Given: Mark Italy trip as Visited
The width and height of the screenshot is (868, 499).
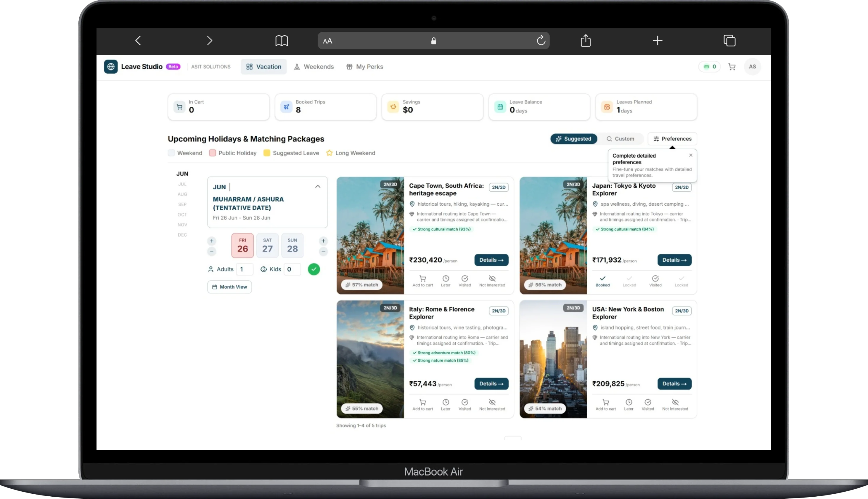Looking at the screenshot, I should (465, 404).
